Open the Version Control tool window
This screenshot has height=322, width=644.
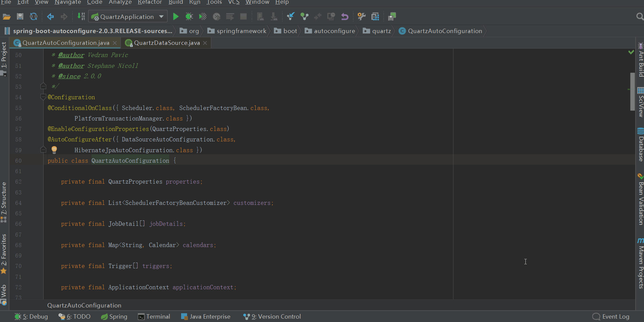click(x=272, y=317)
